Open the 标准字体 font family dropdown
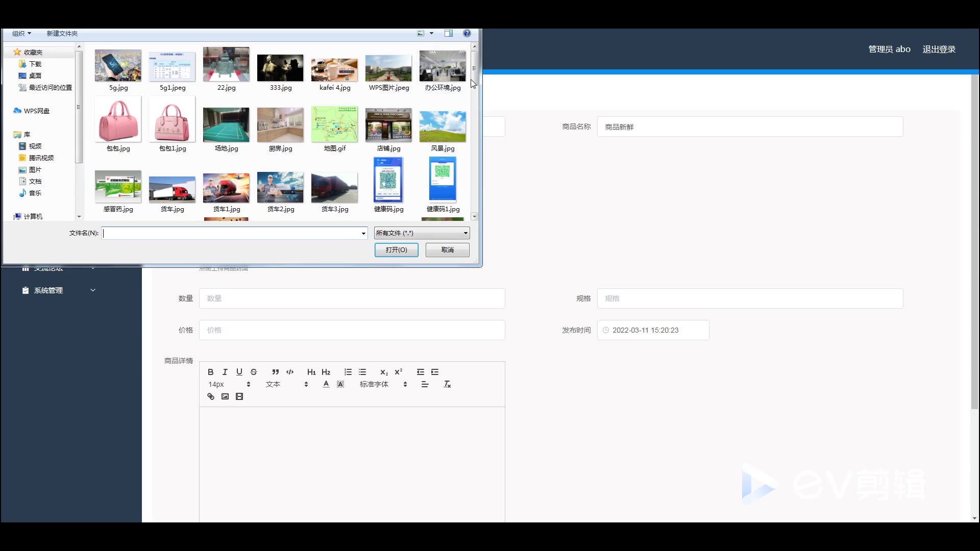Image resolution: width=980 pixels, height=551 pixels. click(x=383, y=384)
